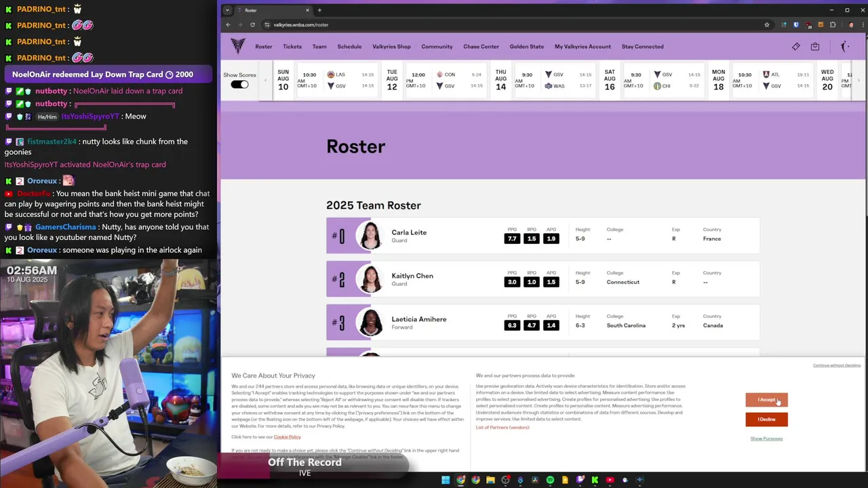Viewport: 868px width, 488px height.
Task: Open the browser extensions puzzle icon
Action: (833, 24)
